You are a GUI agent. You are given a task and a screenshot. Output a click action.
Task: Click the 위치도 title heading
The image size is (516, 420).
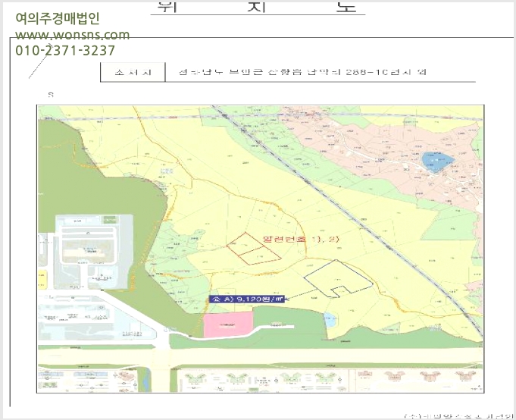(x=258, y=7)
